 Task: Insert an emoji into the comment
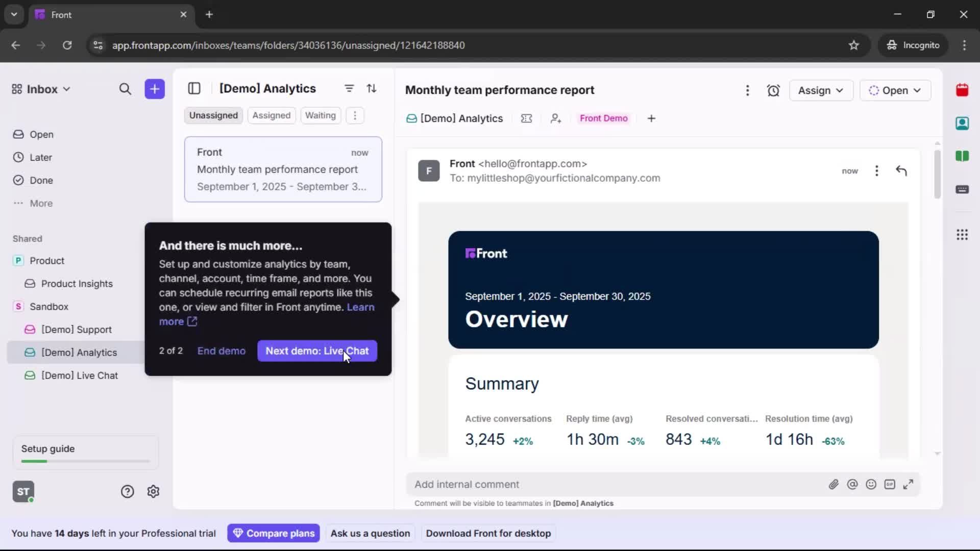871,484
